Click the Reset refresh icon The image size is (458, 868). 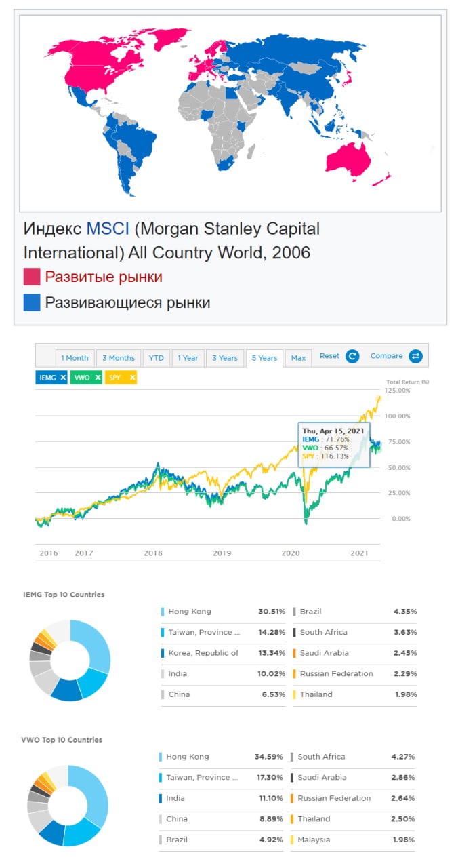coord(352,357)
